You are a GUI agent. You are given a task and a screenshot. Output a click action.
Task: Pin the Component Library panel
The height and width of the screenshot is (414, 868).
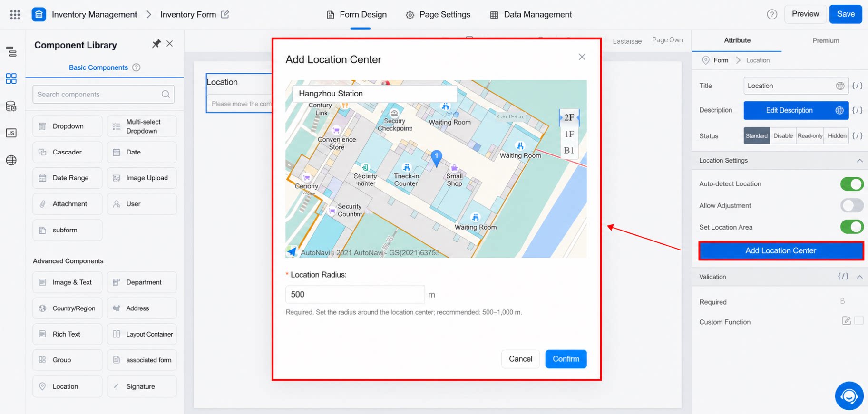(x=156, y=44)
